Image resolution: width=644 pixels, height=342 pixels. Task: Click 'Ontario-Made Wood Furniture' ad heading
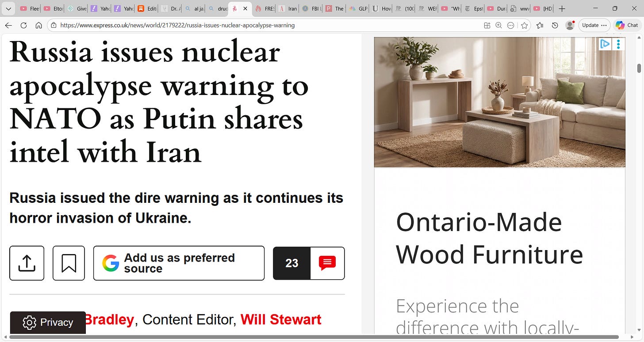tap(489, 238)
